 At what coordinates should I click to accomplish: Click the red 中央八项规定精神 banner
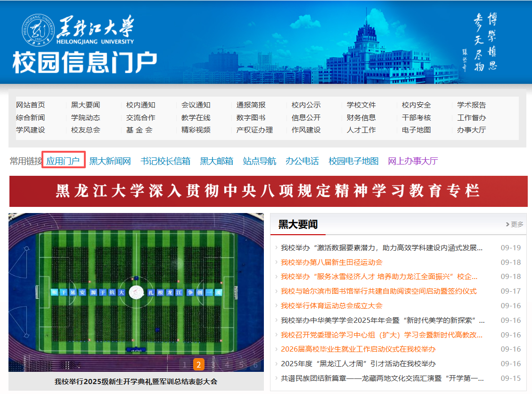268,191
